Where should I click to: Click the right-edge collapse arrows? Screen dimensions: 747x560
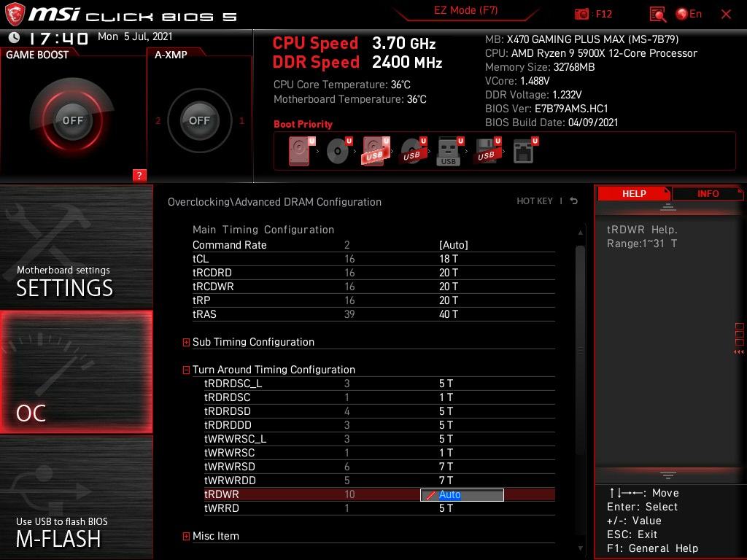739,352
